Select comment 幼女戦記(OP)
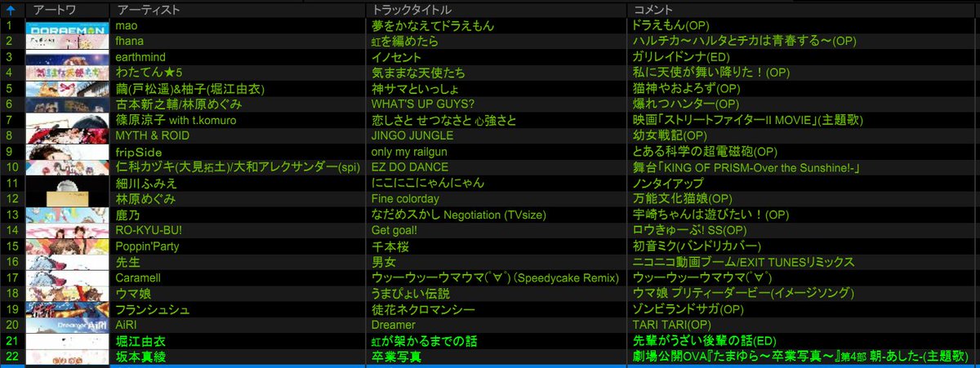The height and width of the screenshot is (368, 980). [x=670, y=136]
